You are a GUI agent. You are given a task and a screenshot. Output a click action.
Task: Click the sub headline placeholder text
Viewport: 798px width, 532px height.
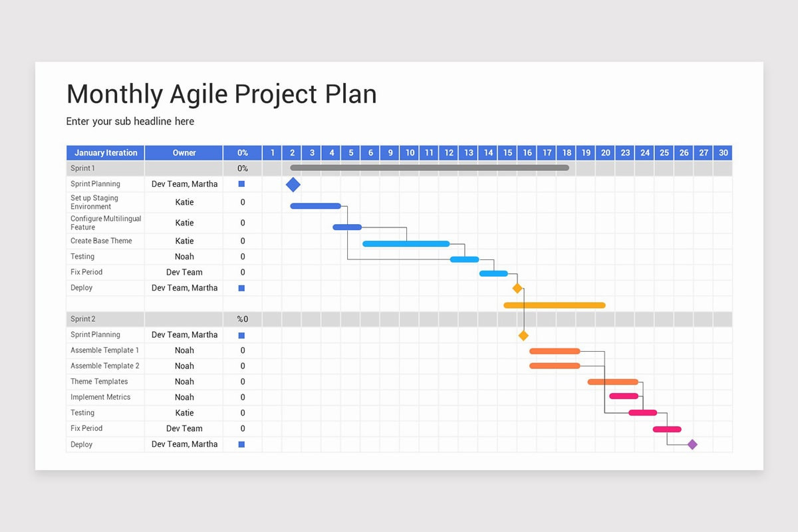130,122
